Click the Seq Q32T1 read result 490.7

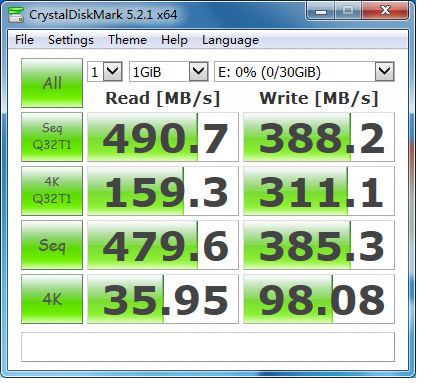(x=163, y=137)
